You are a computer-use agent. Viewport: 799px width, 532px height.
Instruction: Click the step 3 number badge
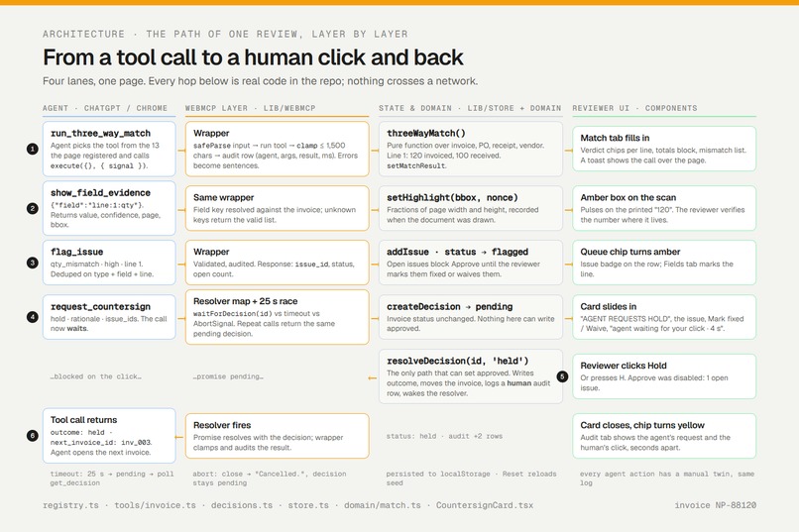32,263
